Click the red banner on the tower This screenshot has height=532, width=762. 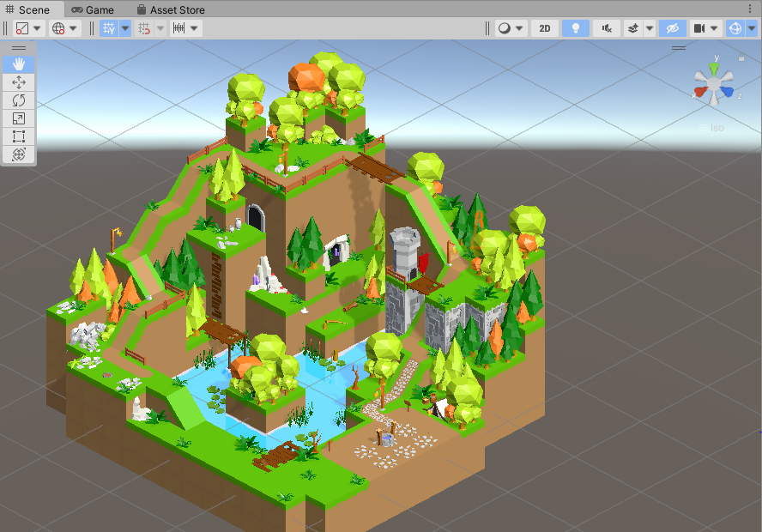423,263
